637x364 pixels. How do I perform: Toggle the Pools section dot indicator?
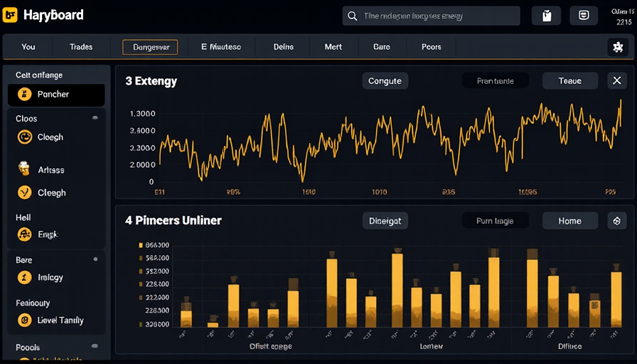pyautogui.click(x=95, y=348)
